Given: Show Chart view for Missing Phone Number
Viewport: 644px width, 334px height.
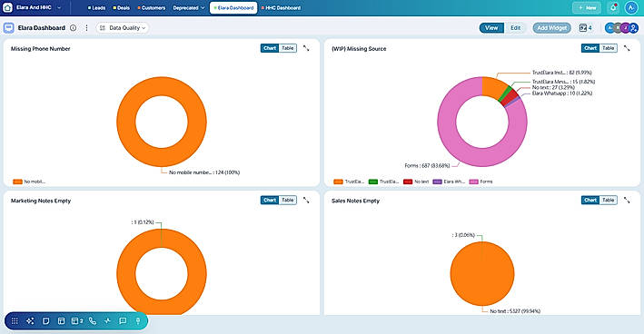Looking at the screenshot, I should (x=270, y=48).
